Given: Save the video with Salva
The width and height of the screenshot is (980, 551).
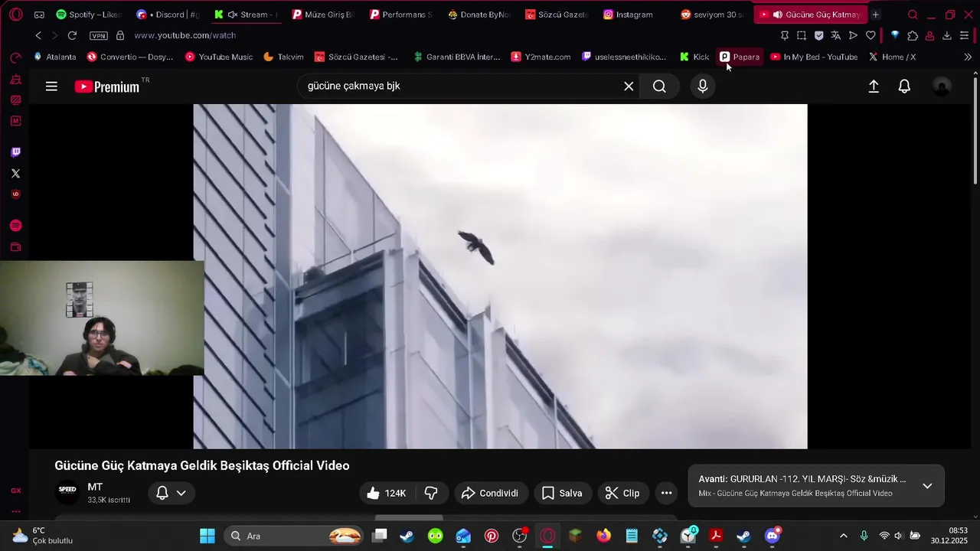Looking at the screenshot, I should point(562,494).
